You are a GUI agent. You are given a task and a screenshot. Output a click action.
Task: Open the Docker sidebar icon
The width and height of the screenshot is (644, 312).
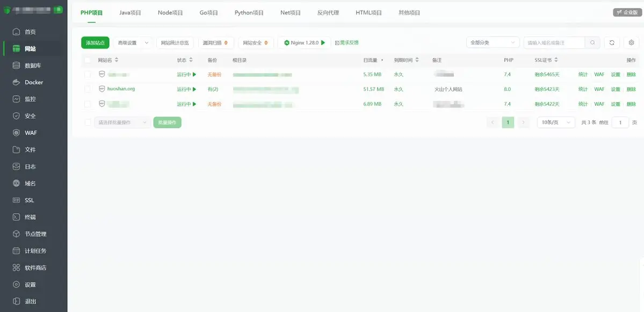tap(16, 82)
